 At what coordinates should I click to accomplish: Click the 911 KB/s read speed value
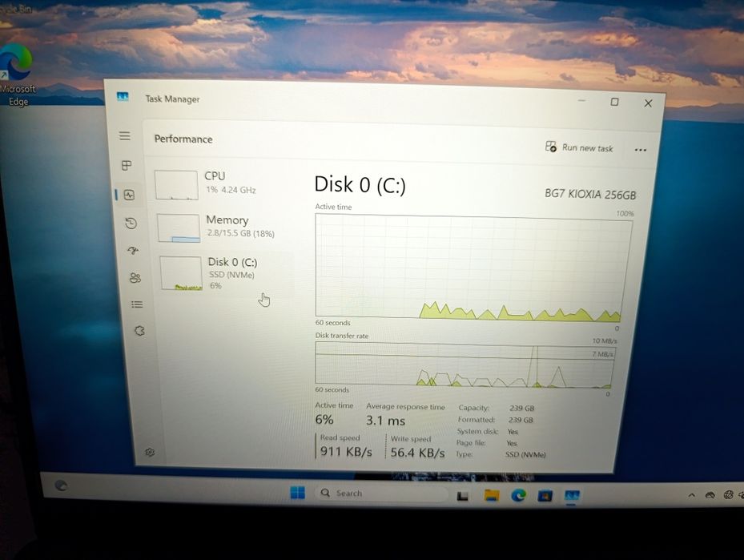click(346, 451)
